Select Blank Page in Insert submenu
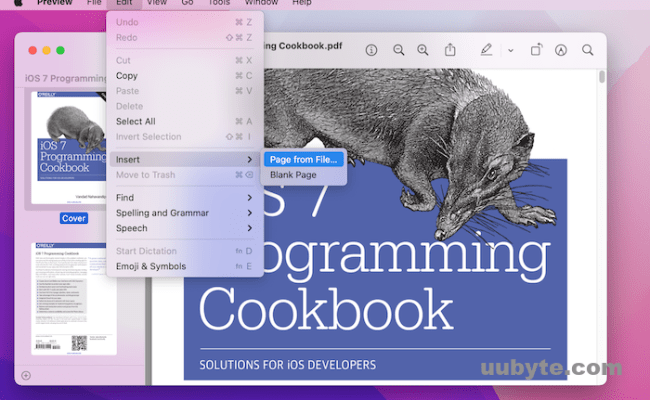Screen dimensions: 650x400 (304, 175)
